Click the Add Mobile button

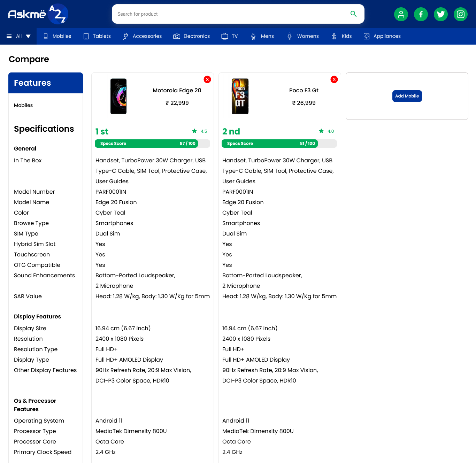tap(407, 96)
